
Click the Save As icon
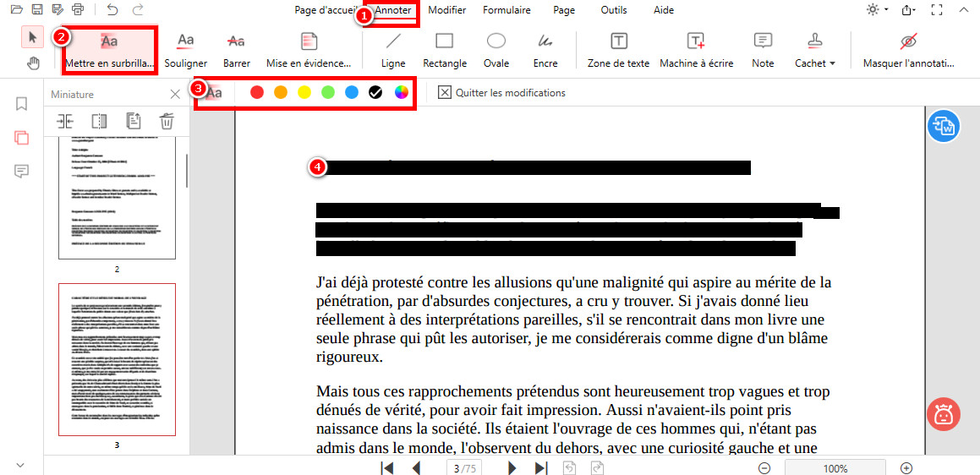(x=57, y=9)
